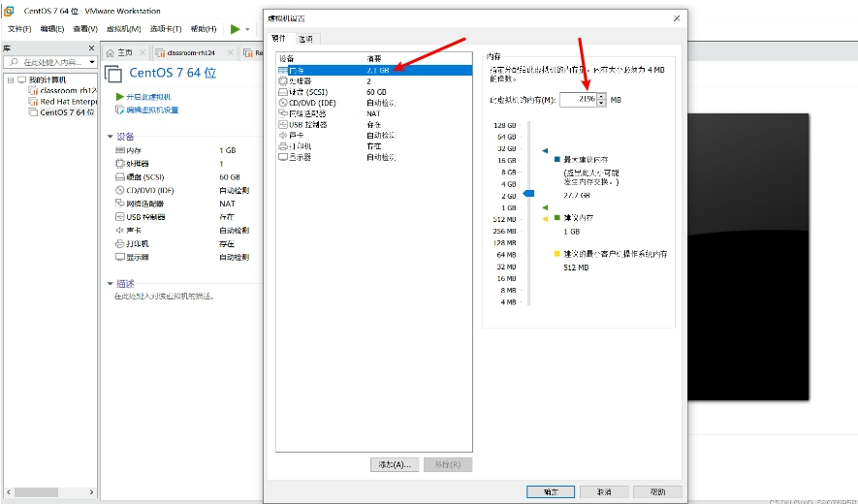Click the black VM preview thumbnail

tap(748, 257)
